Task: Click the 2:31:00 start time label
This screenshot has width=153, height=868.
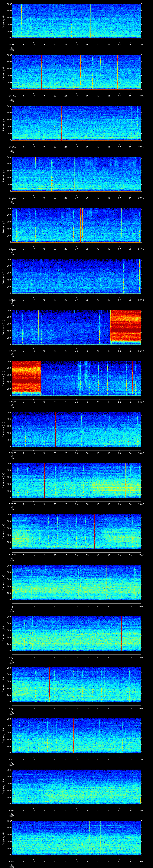Action: [x=12, y=810]
